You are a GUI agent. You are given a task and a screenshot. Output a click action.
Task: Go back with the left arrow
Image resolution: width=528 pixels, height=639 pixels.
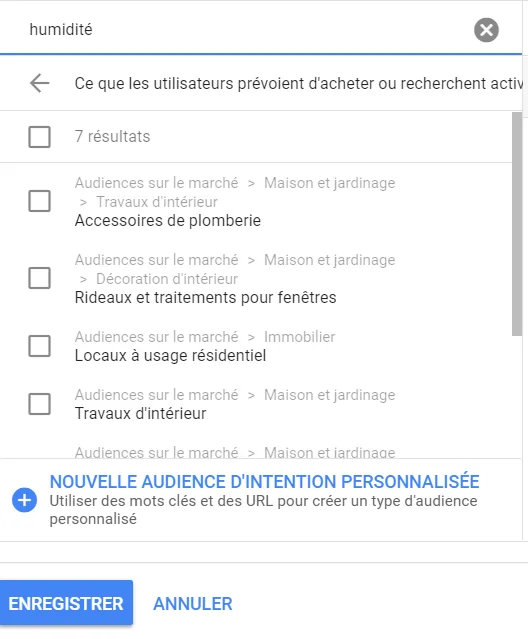[40, 83]
